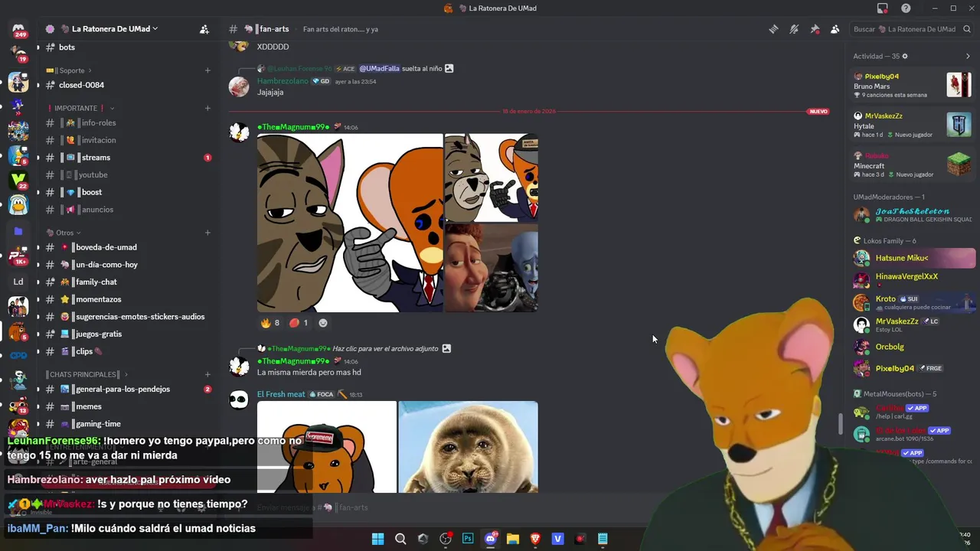Open Brave browser from the taskbar
The width and height of the screenshot is (980, 551).
pos(535,539)
